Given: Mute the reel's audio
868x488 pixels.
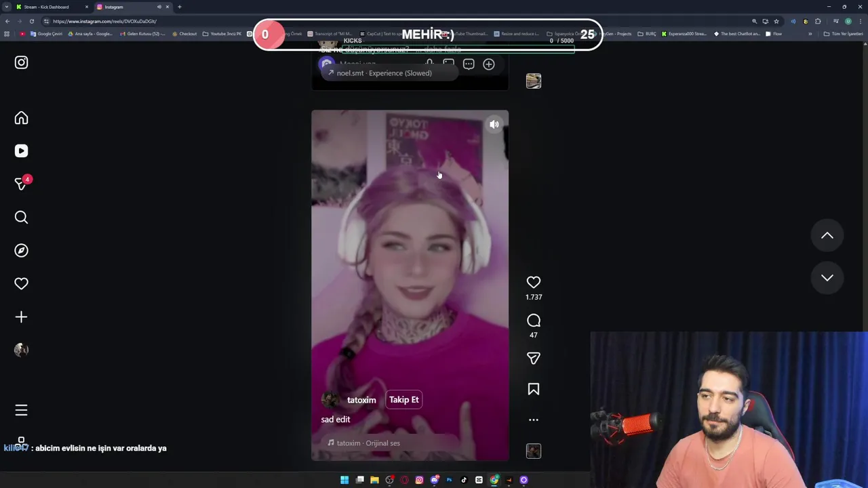Looking at the screenshot, I should (x=494, y=125).
